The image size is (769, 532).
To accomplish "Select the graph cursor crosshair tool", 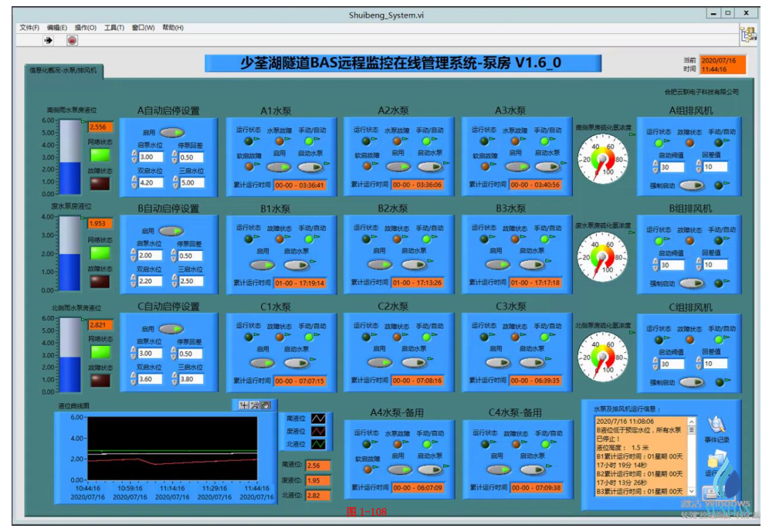I will click(244, 405).
